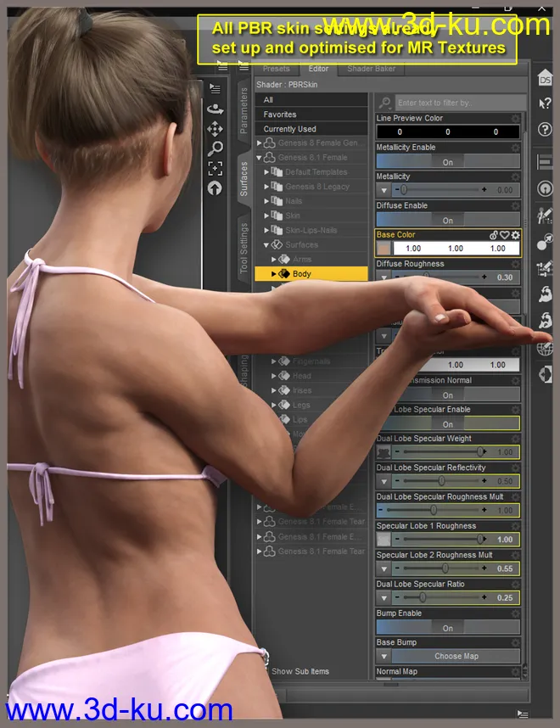Select the Head surface
Image resolution: width=560 pixels, height=728 pixels.
point(302,376)
